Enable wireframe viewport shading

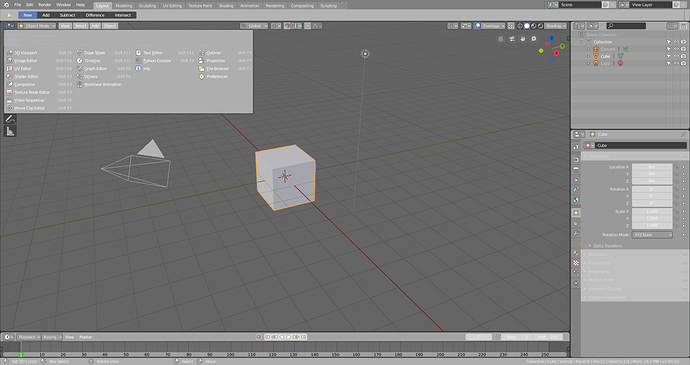click(520, 26)
